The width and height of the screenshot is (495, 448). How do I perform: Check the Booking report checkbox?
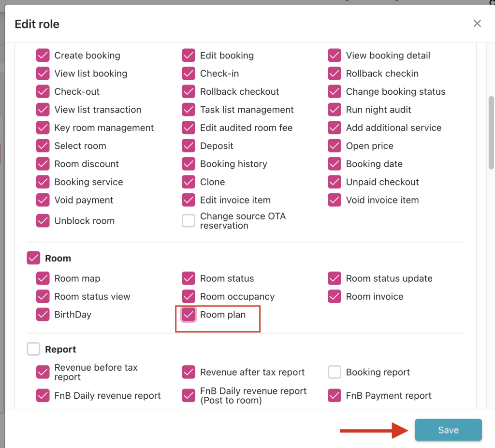coord(335,372)
